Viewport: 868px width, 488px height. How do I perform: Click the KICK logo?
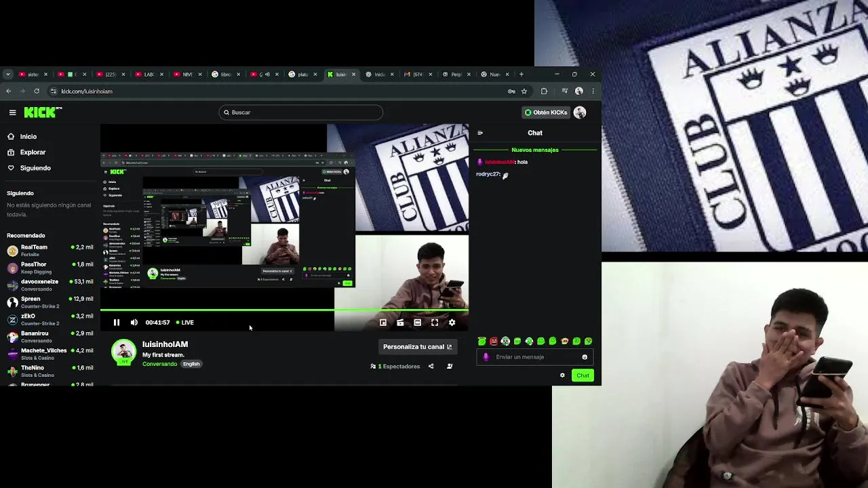[43, 113]
